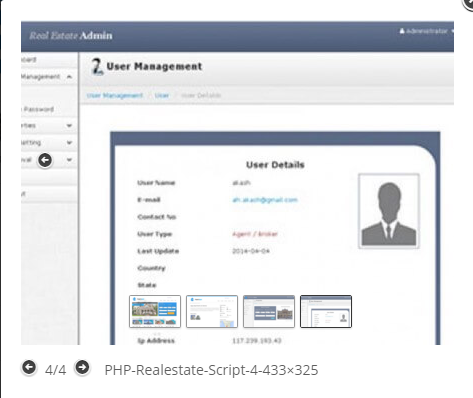473x398 pixels.
Task: Select the highlighted User Details thumbnail
Action: tap(326, 311)
